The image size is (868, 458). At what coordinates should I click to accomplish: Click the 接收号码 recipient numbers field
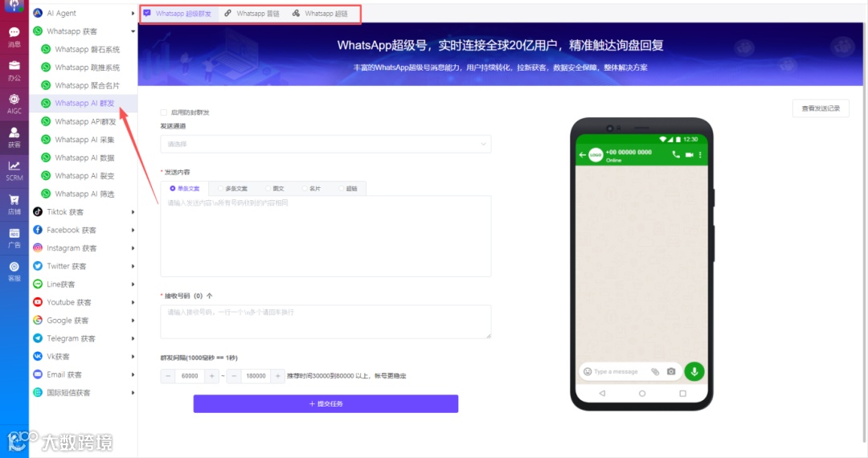tap(325, 321)
